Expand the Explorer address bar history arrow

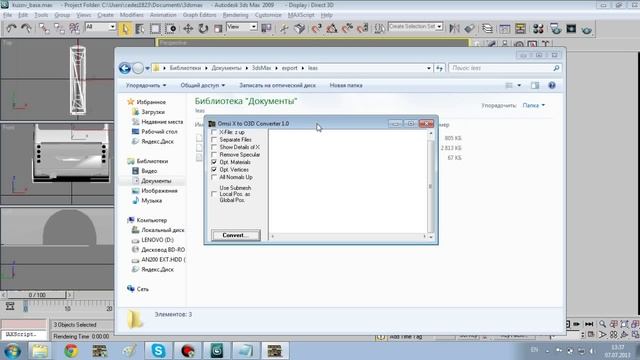click(429, 68)
